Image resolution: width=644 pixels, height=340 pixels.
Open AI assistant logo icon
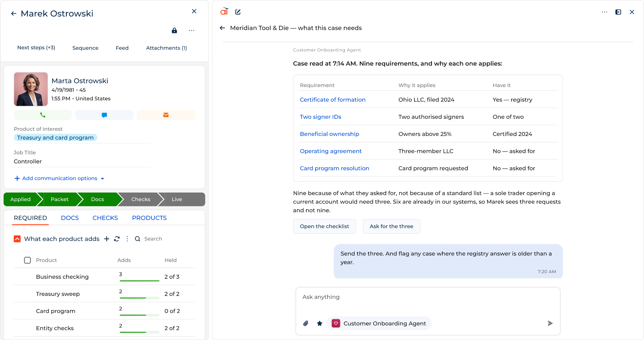pyautogui.click(x=224, y=12)
